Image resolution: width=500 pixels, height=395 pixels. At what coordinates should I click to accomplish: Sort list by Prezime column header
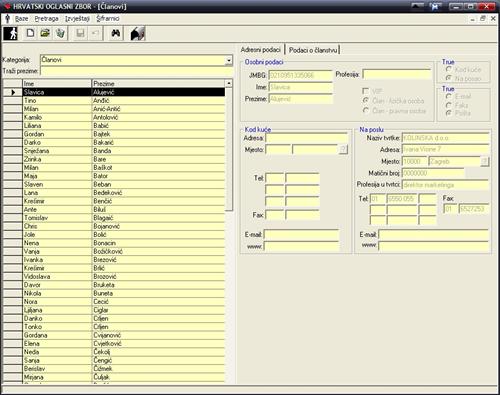(158, 83)
